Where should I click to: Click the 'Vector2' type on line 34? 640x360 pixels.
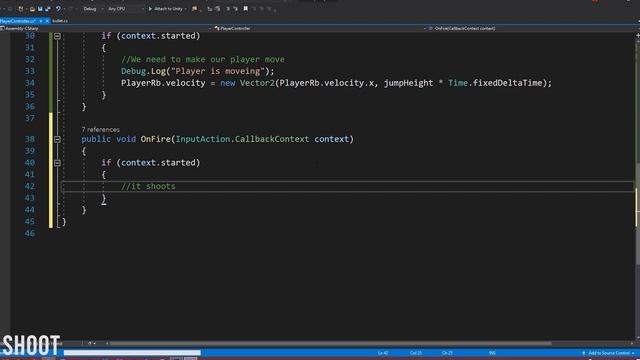(x=257, y=83)
